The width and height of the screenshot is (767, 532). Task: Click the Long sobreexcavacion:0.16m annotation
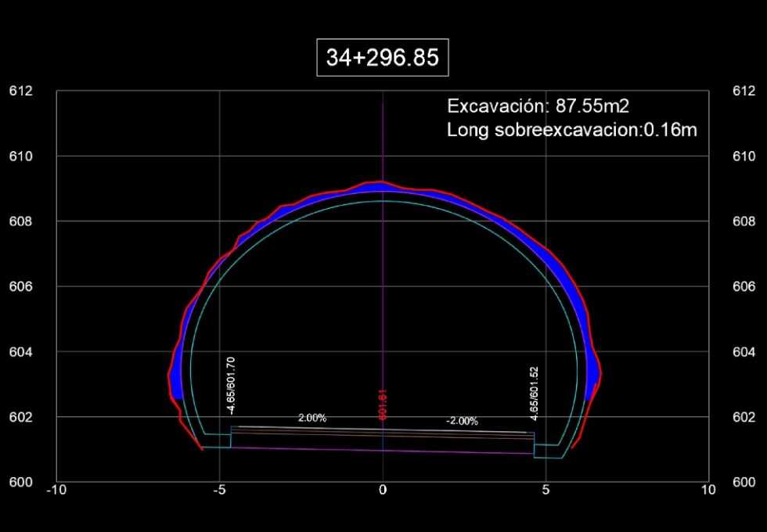(x=571, y=130)
